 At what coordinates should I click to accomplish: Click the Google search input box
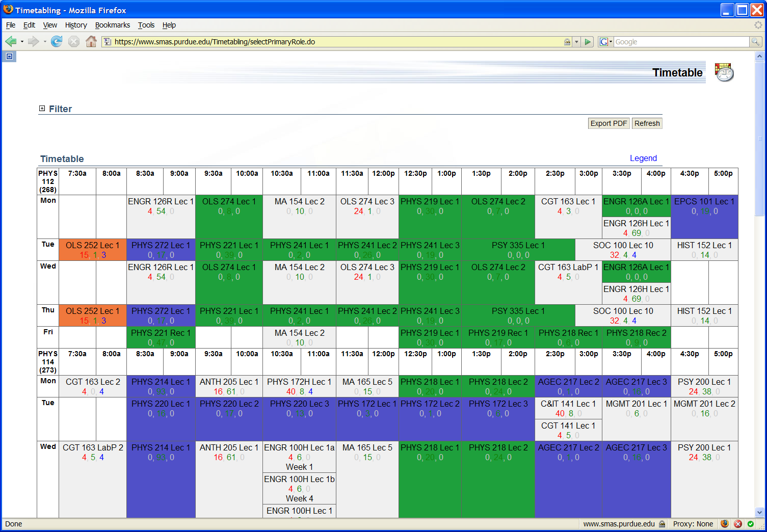[681, 42]
